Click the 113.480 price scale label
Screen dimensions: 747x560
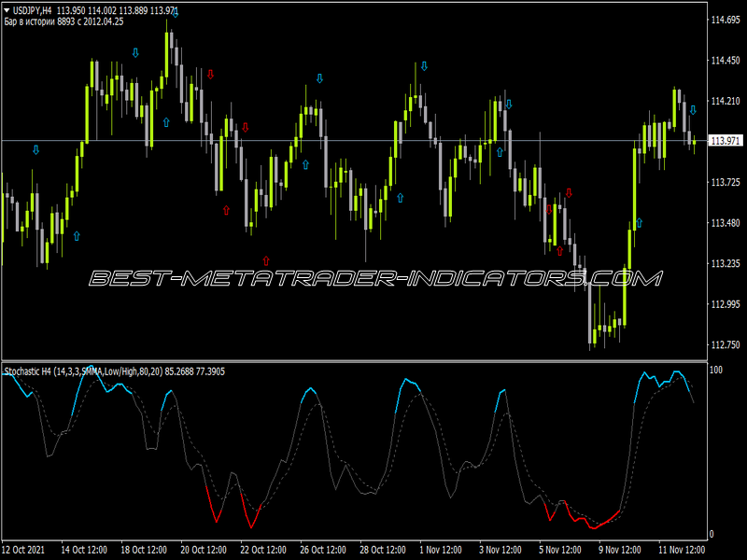[x=726, y=223]
